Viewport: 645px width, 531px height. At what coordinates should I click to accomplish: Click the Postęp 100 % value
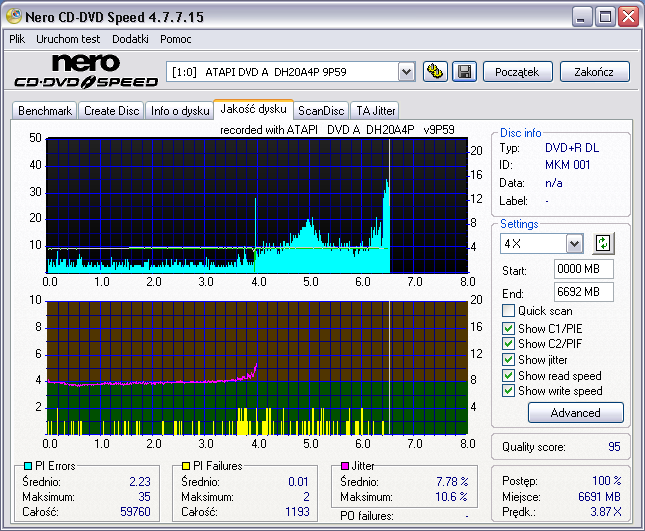pos(607,480)
